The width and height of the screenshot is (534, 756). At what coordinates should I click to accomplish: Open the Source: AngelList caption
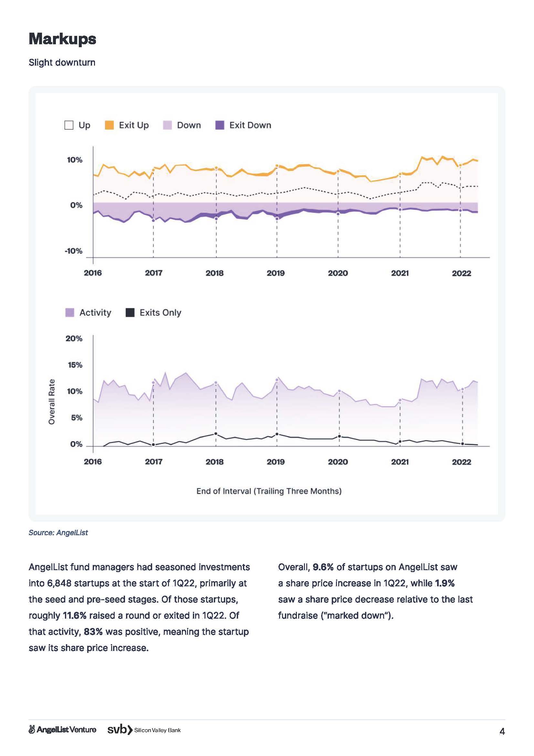(x=58, y=532)
